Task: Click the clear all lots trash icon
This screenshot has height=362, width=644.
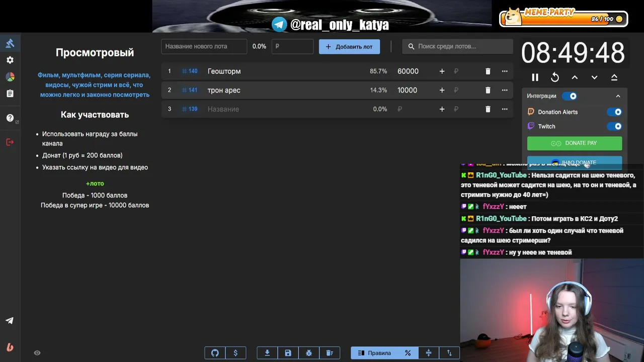Action: pyautogui.click(x=330, y=353)
